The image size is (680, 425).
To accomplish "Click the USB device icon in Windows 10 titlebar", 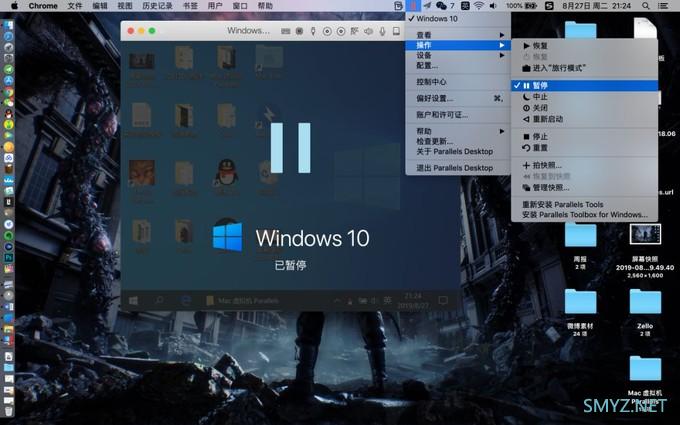I will coord(313,31).
